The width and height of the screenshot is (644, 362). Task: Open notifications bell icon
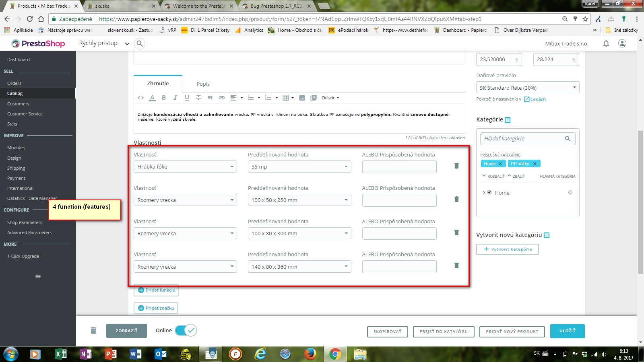coord(606,43)
